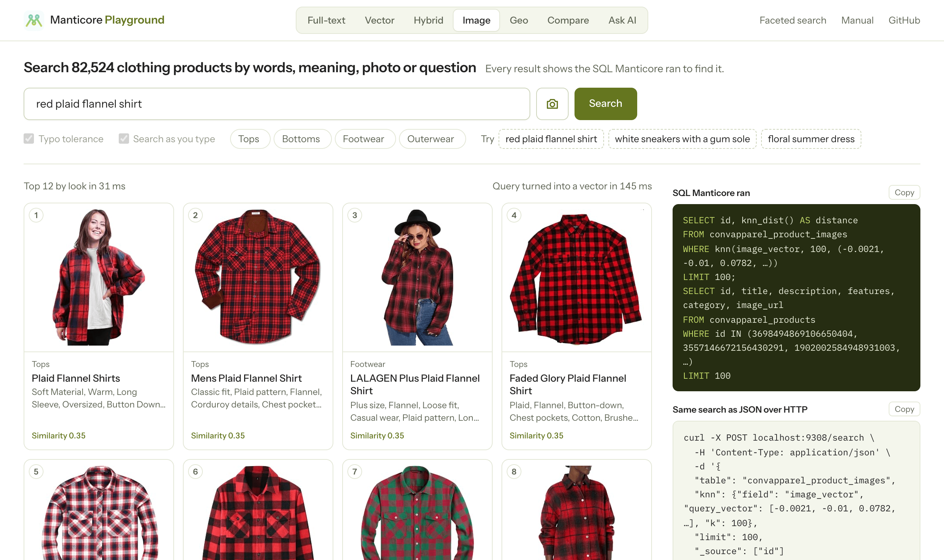Click the Manticore Playground logo icon
The height and width of the screenshot is (560, 944).
click(x=34, y=20)
